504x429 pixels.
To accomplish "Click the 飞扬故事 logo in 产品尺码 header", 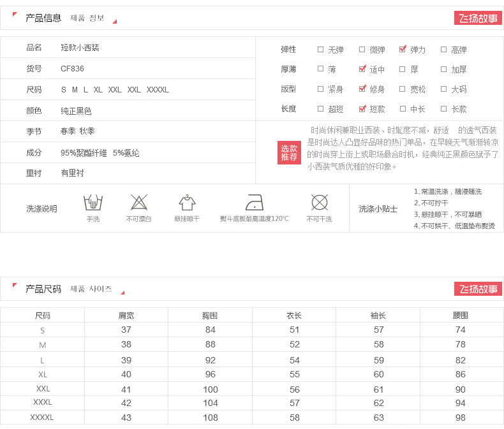I will 478,289.
